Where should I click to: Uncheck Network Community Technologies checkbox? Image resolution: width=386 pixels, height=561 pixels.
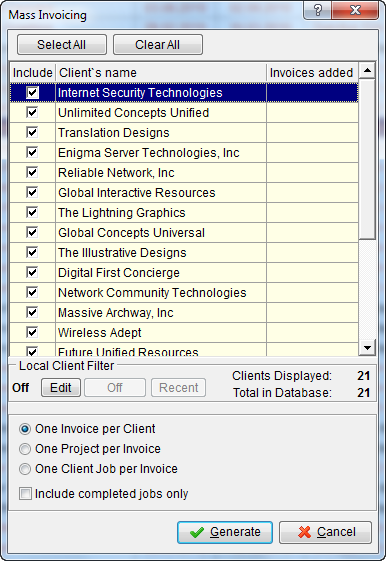point(32,293)
